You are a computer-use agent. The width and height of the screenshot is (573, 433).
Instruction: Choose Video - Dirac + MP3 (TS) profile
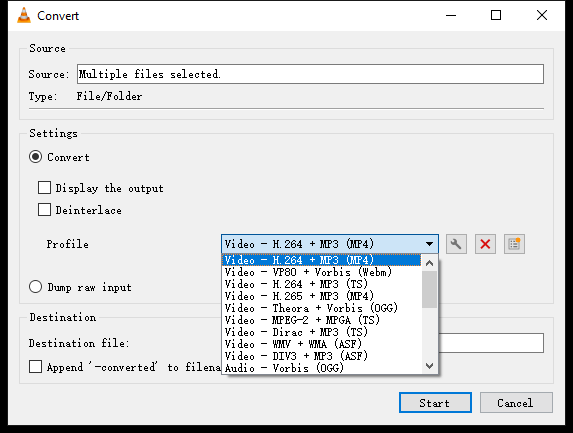point(322,332)
